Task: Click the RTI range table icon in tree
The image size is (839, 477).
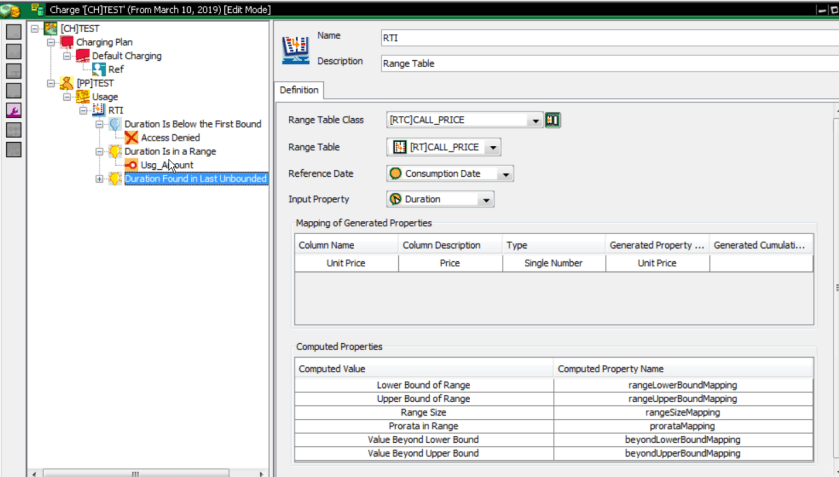Action: (98, 111)
